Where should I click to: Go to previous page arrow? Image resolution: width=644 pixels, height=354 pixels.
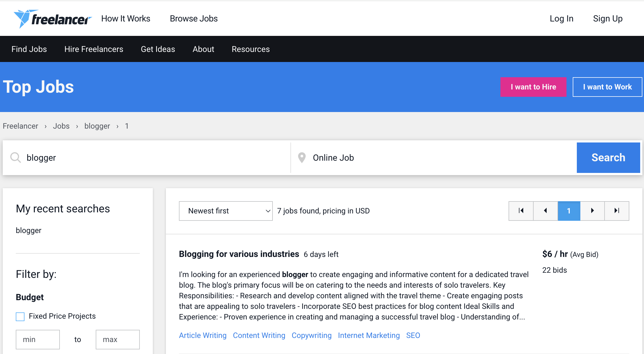pos(545,211)
